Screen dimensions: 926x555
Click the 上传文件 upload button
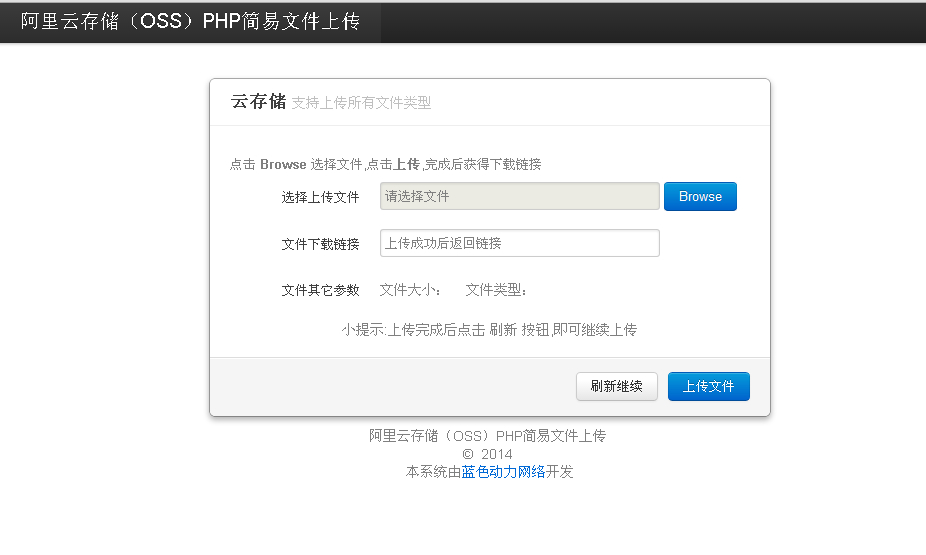[708, 387]
